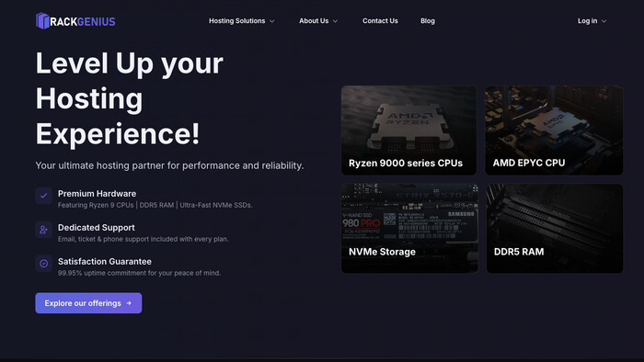
Task: Go to the Contact Us page
Action: pos(380,21)
